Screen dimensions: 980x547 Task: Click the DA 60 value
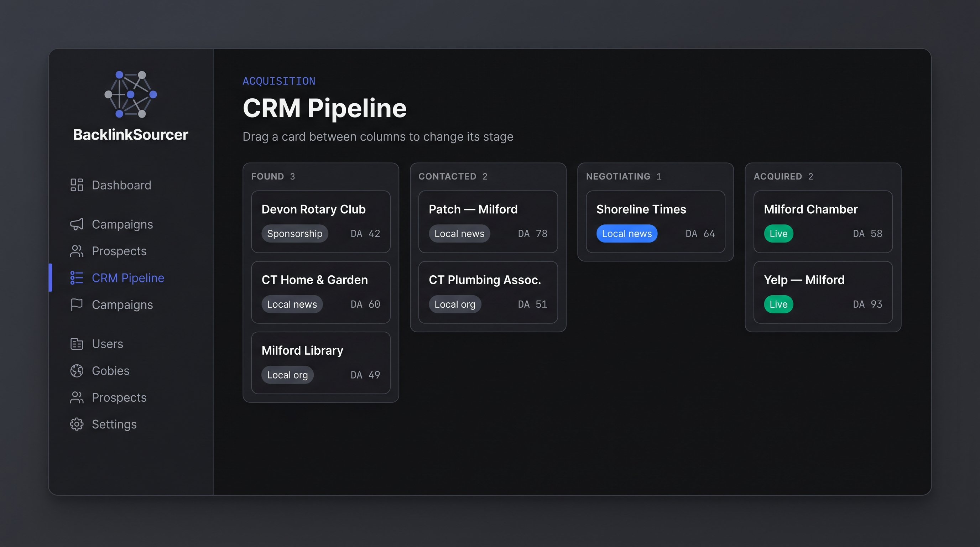coord(365,304)
